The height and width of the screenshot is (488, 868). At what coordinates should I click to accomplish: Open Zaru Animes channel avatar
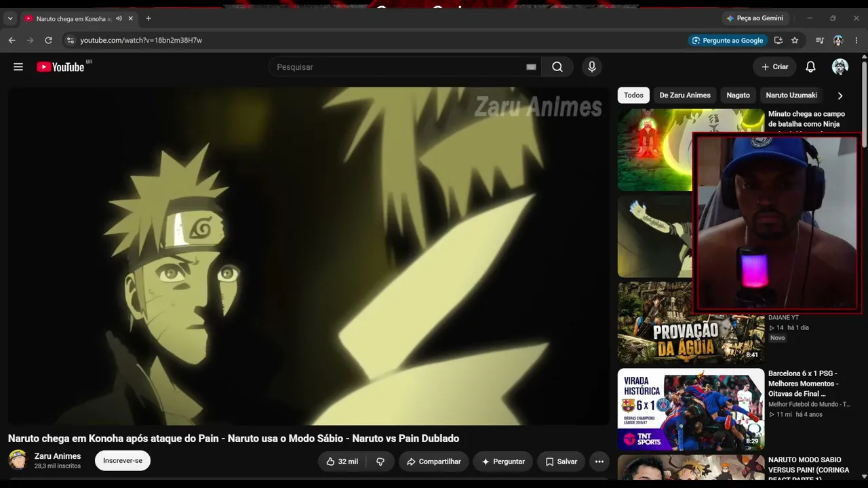pyautogui.click(x=17, y=461)
